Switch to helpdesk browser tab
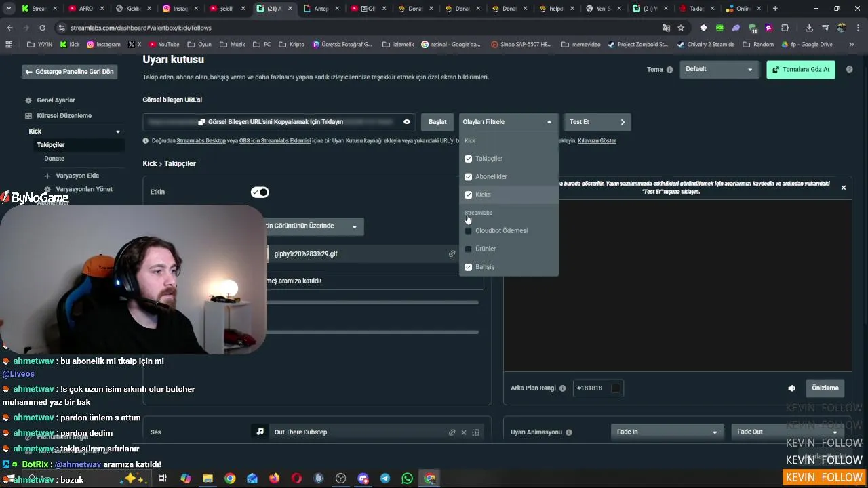The image size is (868, 488). coord(552,9)
